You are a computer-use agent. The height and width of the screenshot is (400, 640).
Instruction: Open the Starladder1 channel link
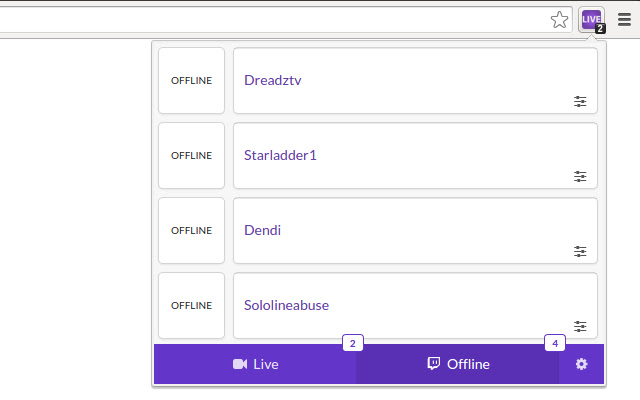point(280,155)
